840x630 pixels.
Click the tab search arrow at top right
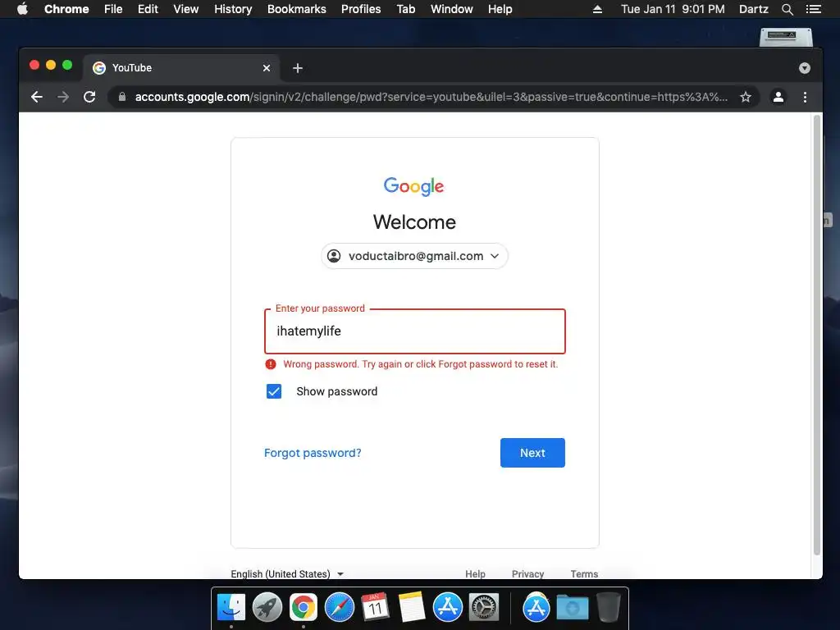pos(804,68)
